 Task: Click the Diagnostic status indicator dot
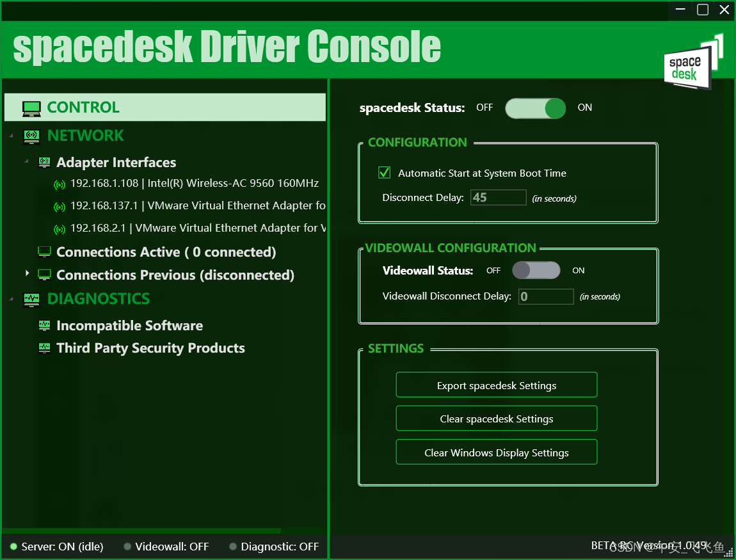pos(233,547)
